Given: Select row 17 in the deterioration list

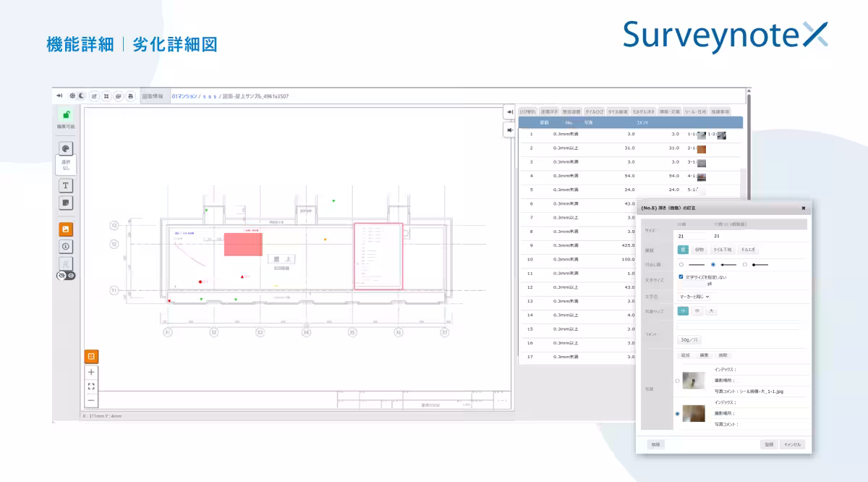Looking at the screenshot, I should (579, 356).
